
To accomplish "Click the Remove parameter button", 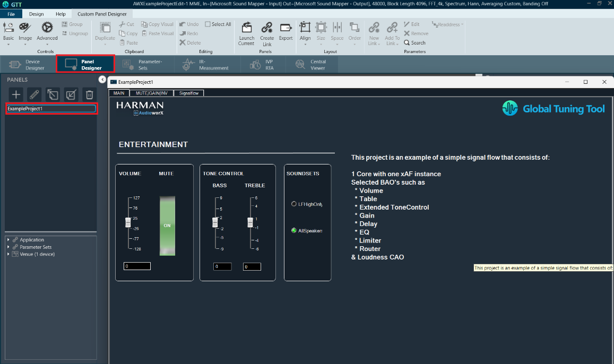I will coord(416,33).
